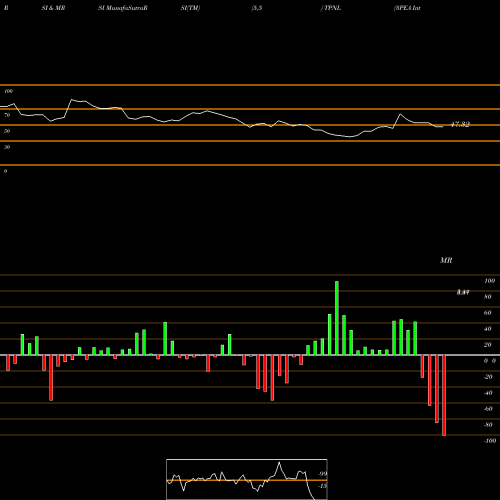Screen dimensions: 500x500
Task: Click the "(5,5" parameter text in header
Action: tap(257, 8)
